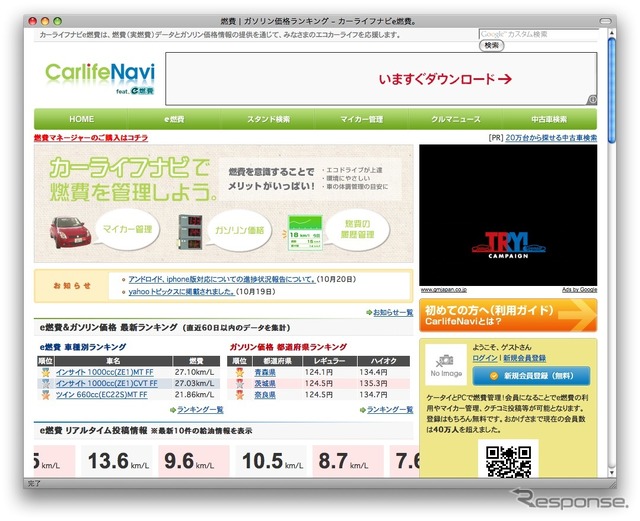Open the e燃費 navigation tab
640x521 pixels.
tap(174, 119)
